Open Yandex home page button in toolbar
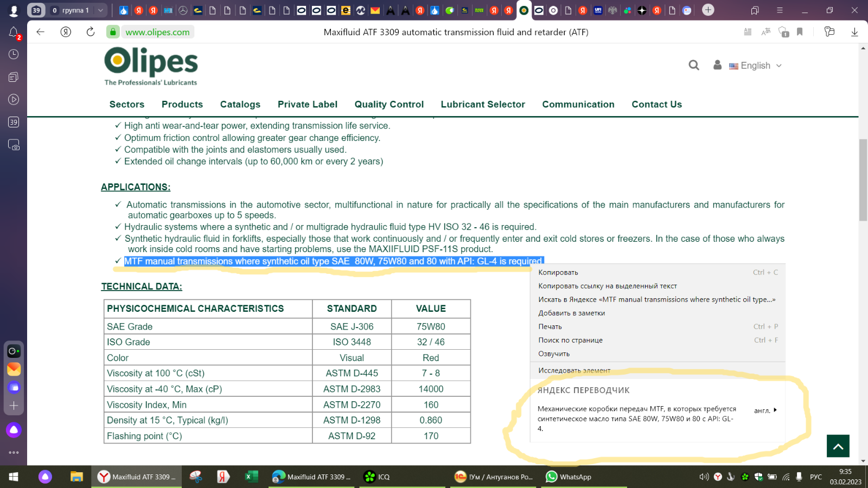868x488 pixels. (x=66, y=32)
